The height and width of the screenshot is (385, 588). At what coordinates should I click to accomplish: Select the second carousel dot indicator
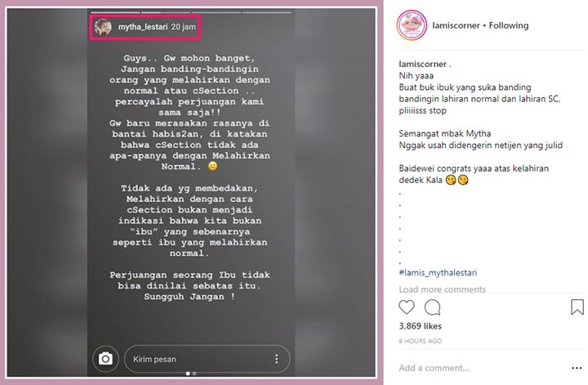click(194, 374)
